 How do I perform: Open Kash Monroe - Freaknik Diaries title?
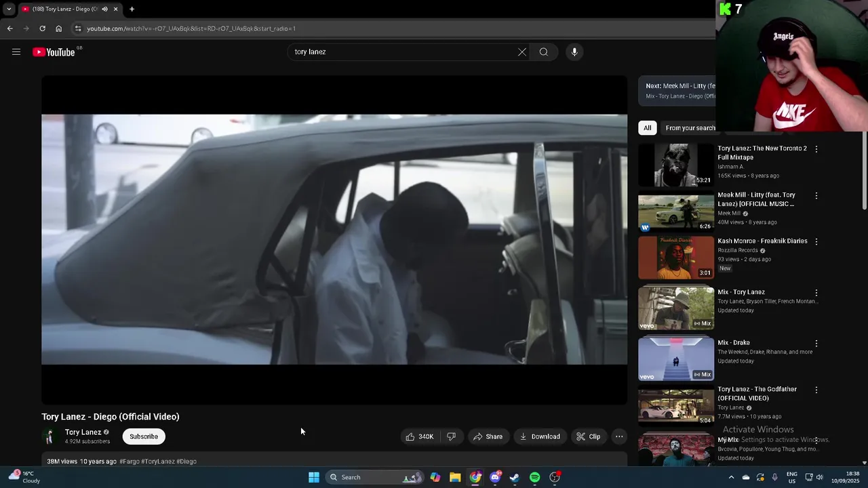pos(762,241)
